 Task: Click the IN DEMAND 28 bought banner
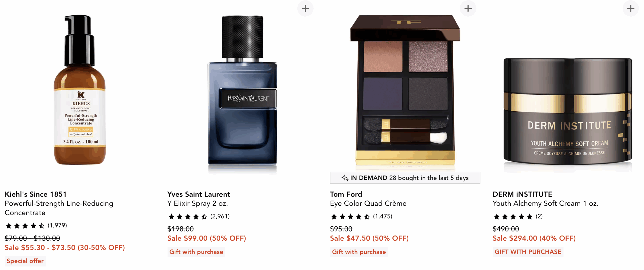405,178
